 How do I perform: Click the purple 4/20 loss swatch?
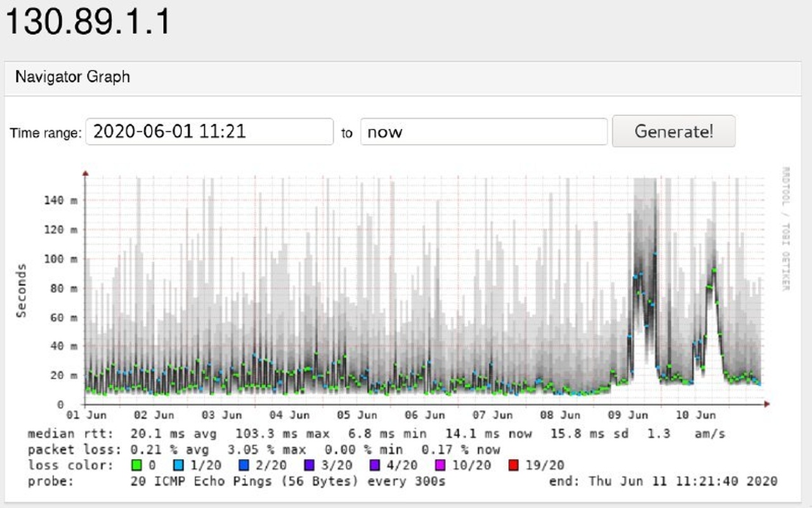(x=375, y=465)
